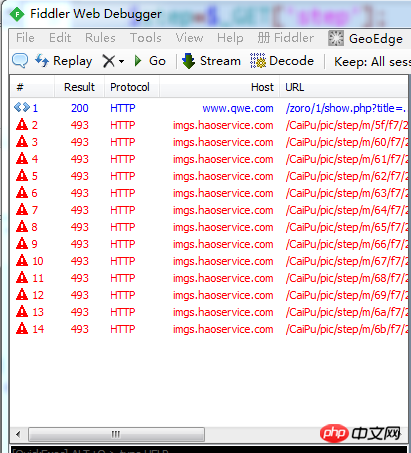The image size is (411, 453).
Task: Open the File menu
Action: pyautogui.click(x=25, y=38)
